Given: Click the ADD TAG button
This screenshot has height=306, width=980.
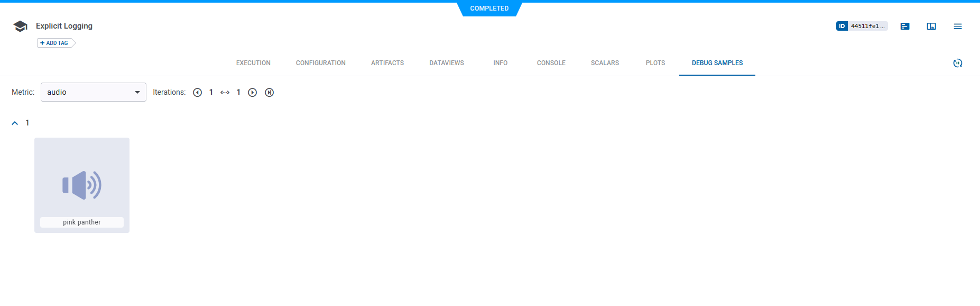Looking at the screenshot, I should coord(55,43).
